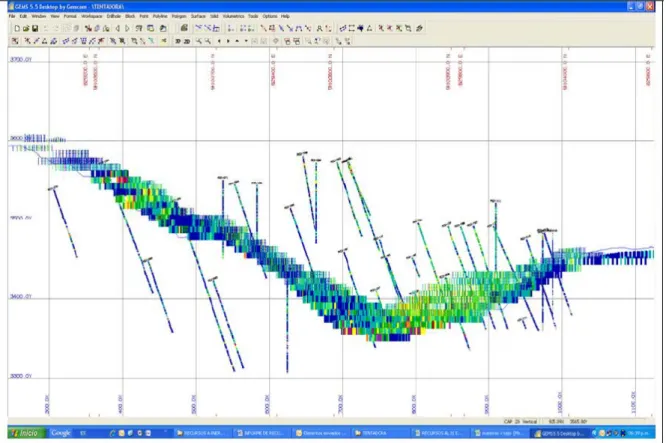Open the Polyline menu
666x443 pixels.
point(160,16)
